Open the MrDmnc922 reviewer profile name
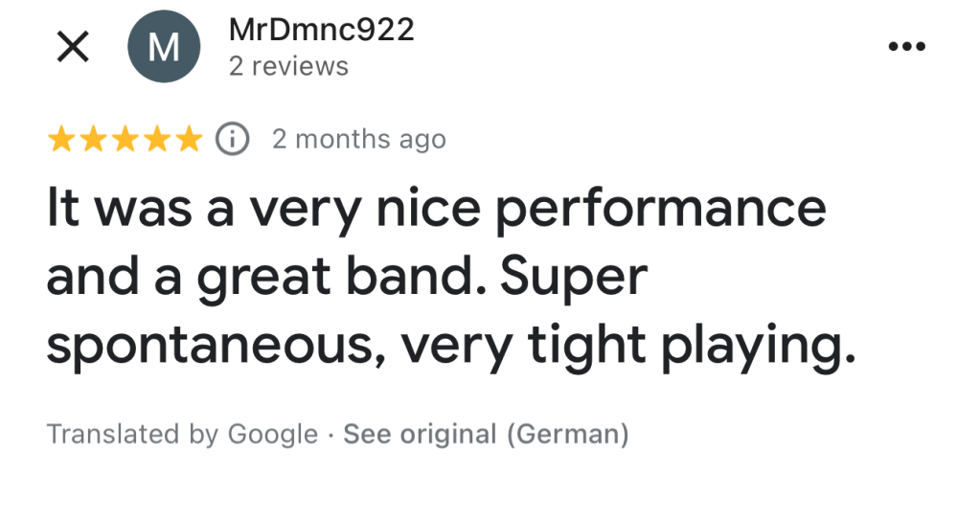980x518 pixels. tap(321, 30)
